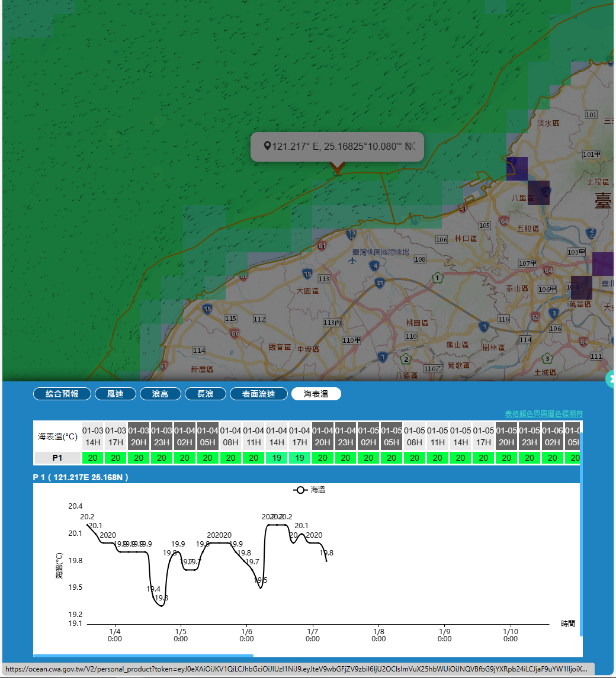Click the horizontal scrollbar under the chart
The width and height of the screenshot is (616, 678).
point(143,655)
